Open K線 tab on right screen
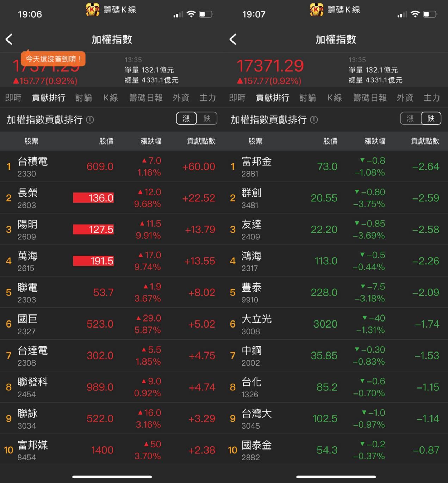This screenshot has height=483, width=448. [x=335, y=98]
